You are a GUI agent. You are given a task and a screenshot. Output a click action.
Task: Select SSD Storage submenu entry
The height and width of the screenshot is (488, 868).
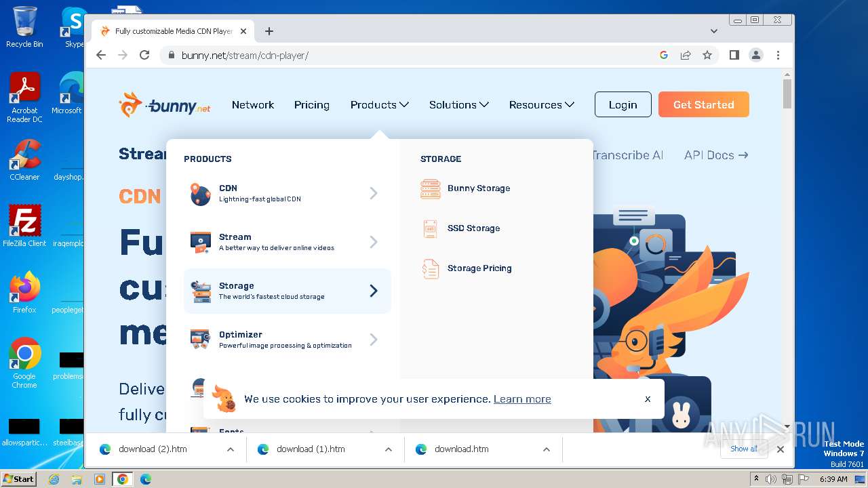coord(473,228)
